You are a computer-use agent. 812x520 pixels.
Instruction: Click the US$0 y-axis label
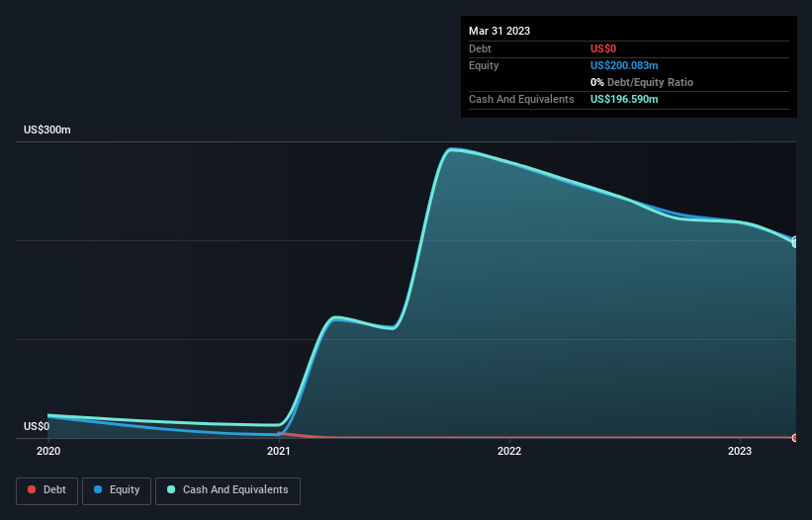coord(37,426)
